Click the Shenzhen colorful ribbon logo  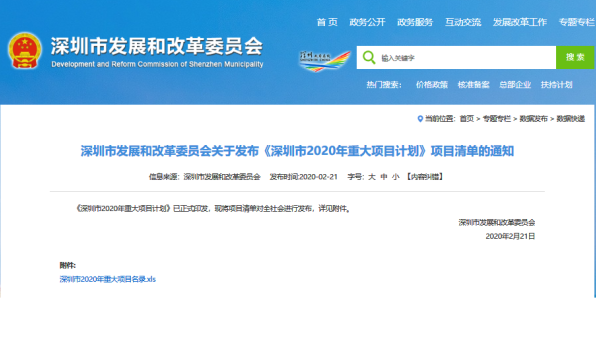(x=324, y=61)
